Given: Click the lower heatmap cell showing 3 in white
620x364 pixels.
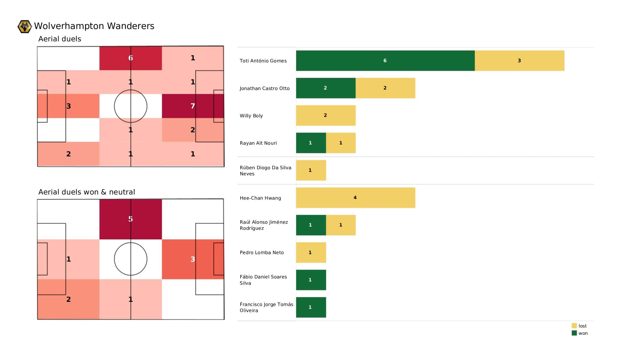Looking at the screenshot, I should tap(193, 259).
